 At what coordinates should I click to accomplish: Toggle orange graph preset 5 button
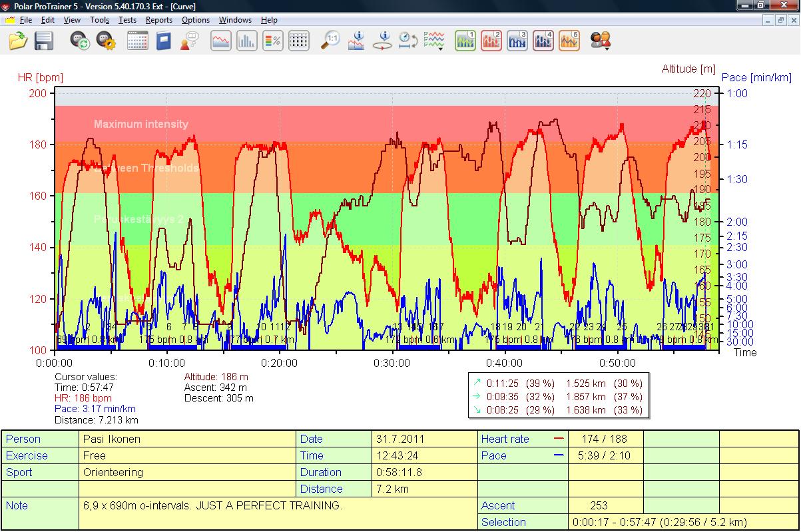click(x=569, y=41)
